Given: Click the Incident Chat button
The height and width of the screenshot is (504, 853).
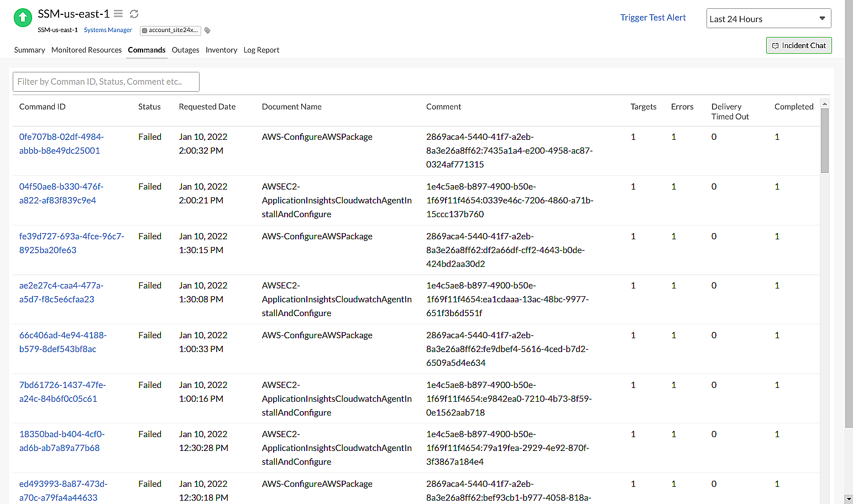Looking at the screenshot, I should pos(799,45).
